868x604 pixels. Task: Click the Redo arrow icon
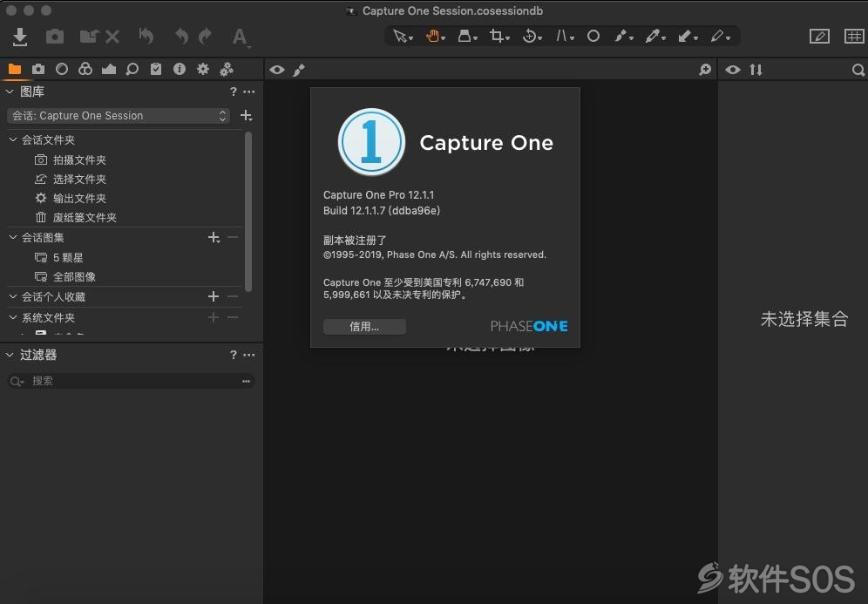206,37
